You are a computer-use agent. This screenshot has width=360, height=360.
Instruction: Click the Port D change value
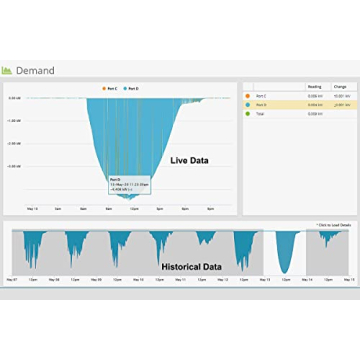pos(342,105)
